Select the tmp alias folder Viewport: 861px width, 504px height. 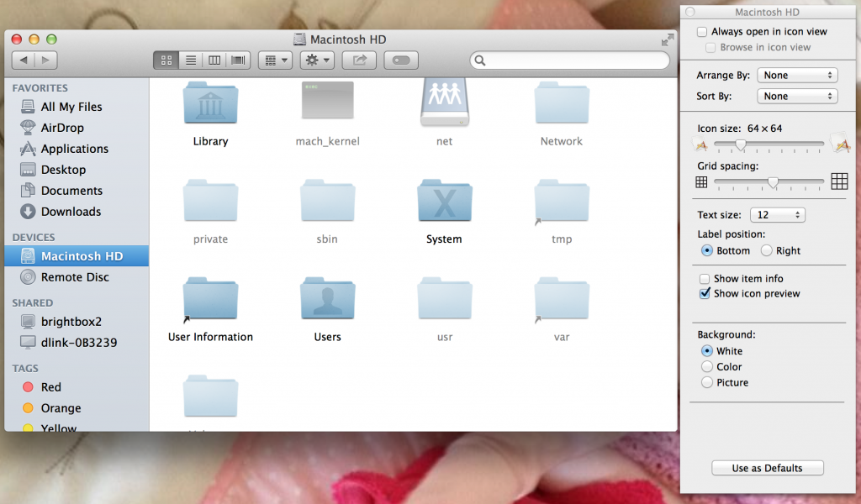pos(561,202)
